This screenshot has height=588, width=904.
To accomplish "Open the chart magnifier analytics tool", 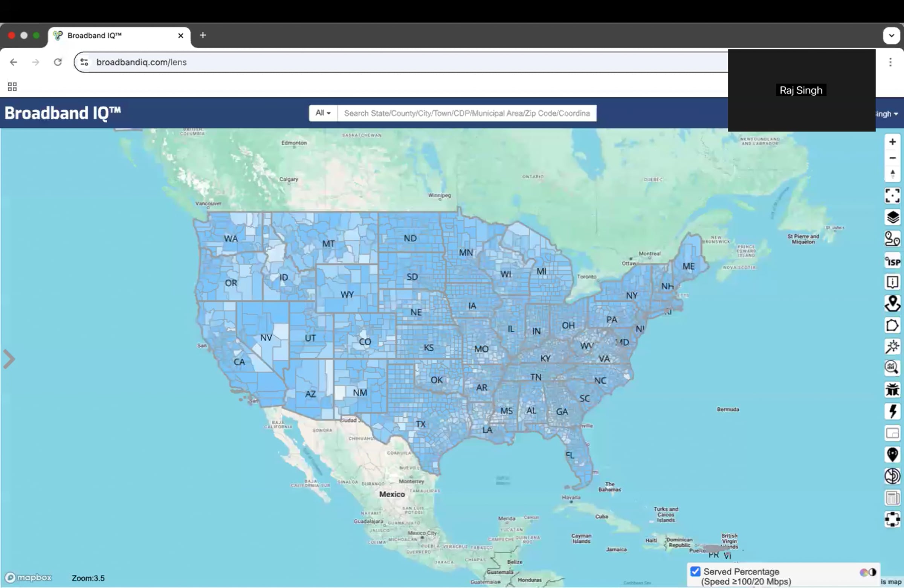I will tap(892, 367).
